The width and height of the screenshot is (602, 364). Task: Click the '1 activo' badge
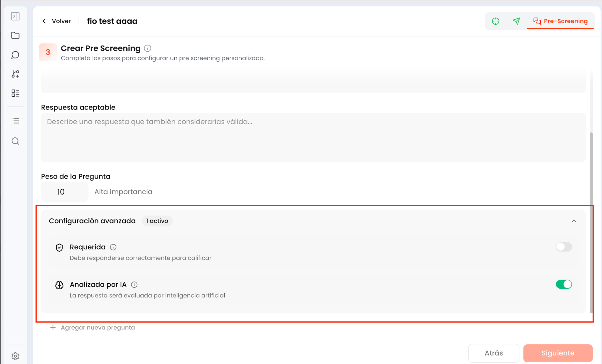[x=157, y=221]
